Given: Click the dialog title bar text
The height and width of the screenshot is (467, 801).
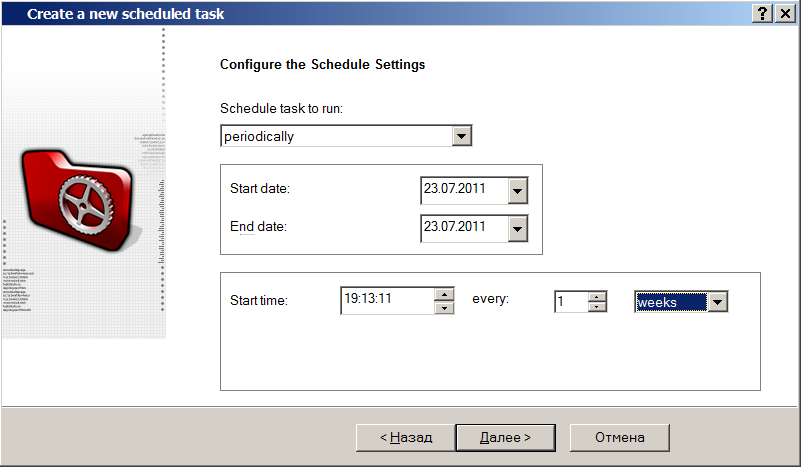Looking at the screenshot, I should (125, 14).
